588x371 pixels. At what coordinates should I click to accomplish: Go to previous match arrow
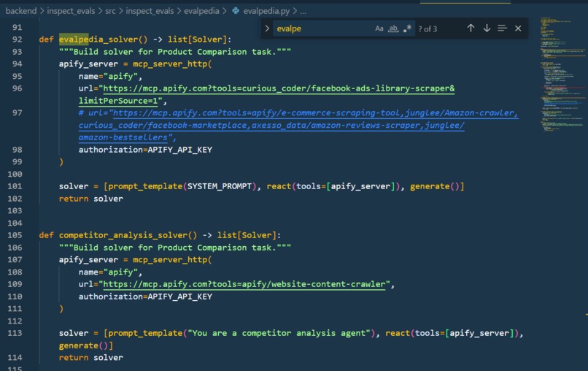point(471,28)
